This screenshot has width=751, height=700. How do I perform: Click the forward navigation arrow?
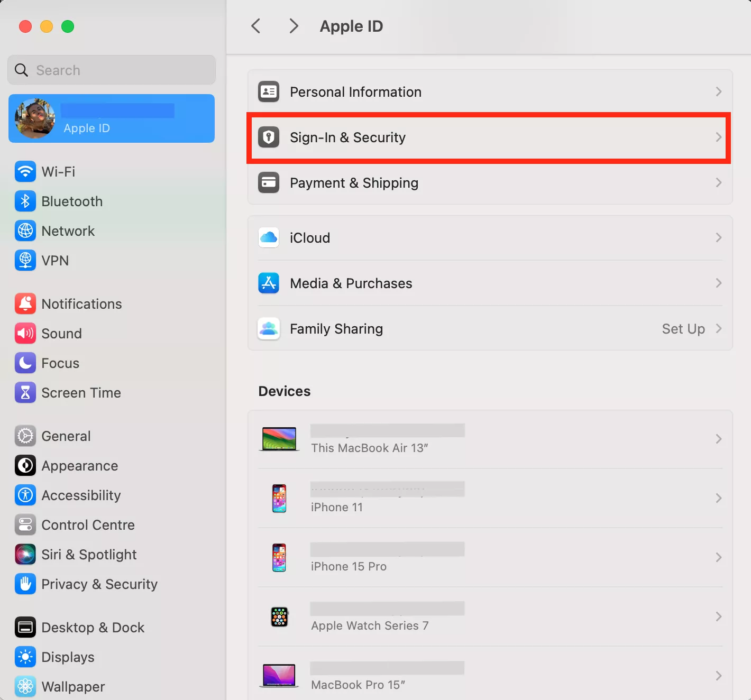coord(294,26)
